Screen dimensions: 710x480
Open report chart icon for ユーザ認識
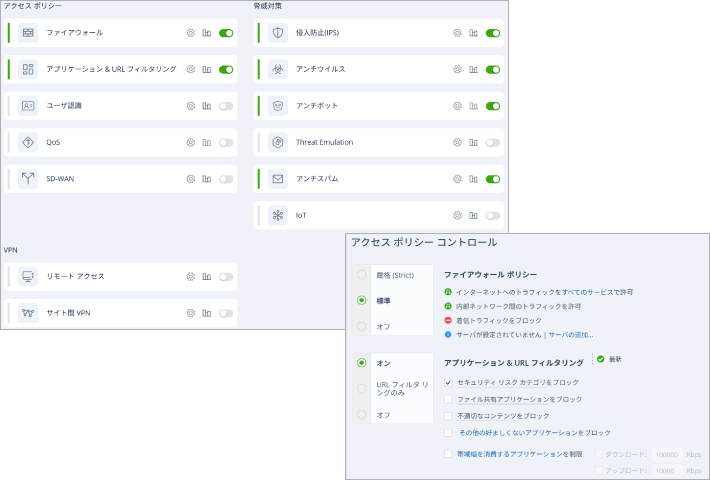coord(206,106)
